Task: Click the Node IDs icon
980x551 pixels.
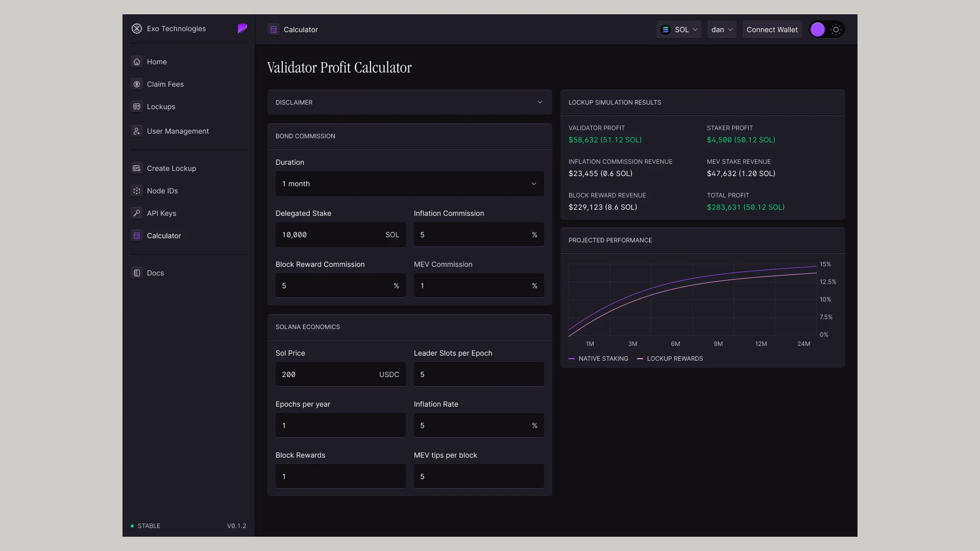Action: (137, 191)
